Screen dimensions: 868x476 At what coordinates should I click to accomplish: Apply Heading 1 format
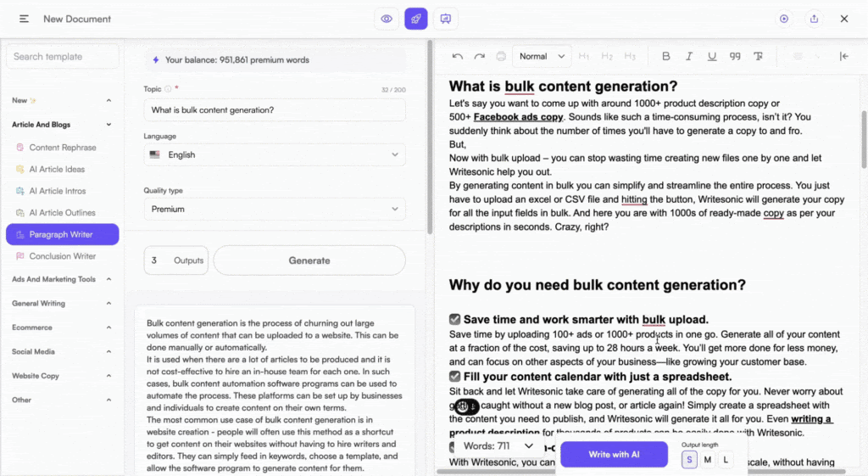583,57
